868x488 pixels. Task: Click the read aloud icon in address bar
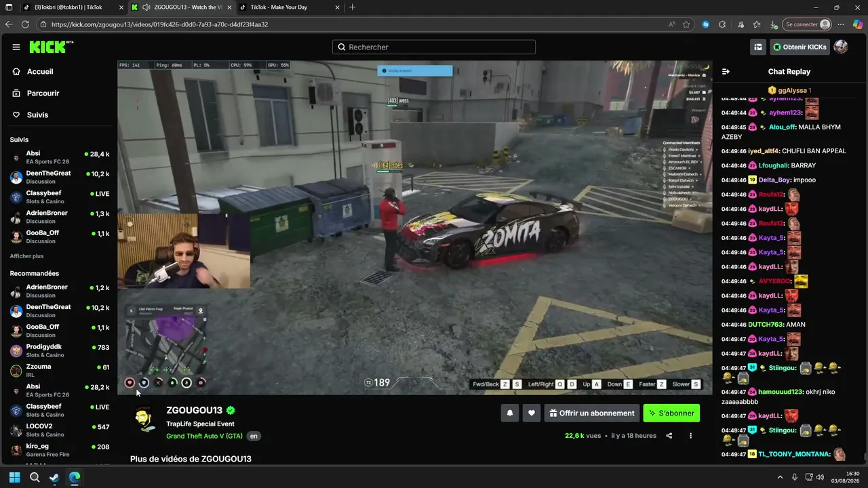tap(671, 24)
